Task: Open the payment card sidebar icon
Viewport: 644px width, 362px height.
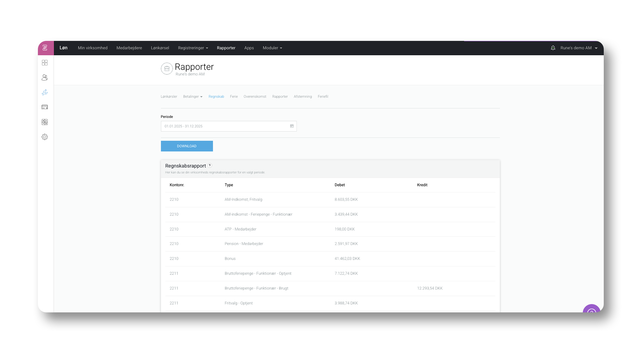Action: 45,107
